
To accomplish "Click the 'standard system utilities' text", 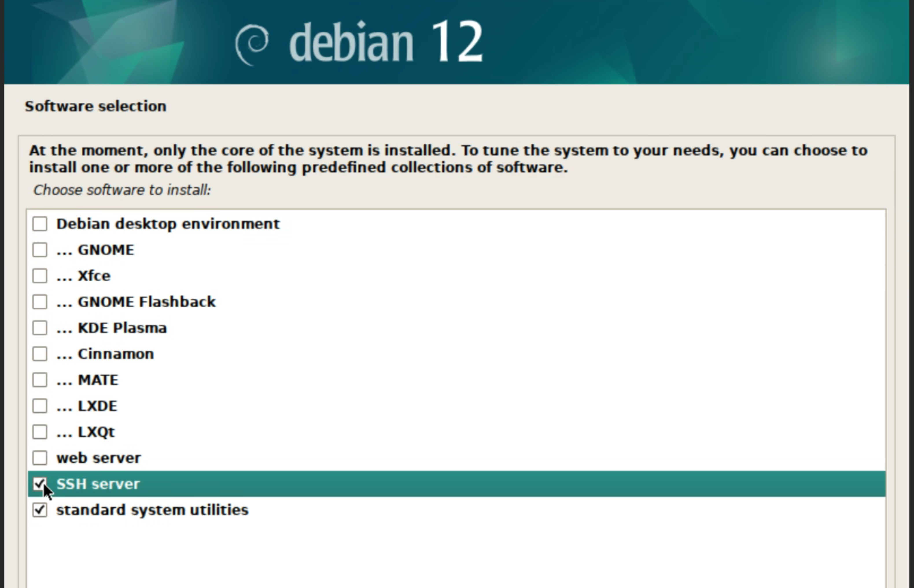I will [152, 510].
